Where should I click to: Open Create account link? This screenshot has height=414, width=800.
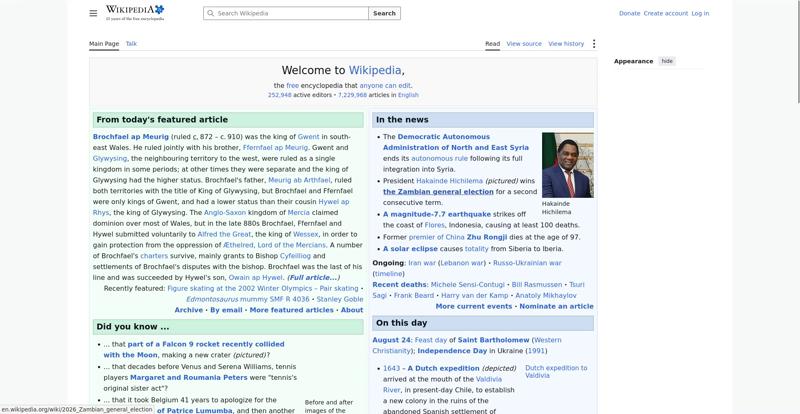665,13
